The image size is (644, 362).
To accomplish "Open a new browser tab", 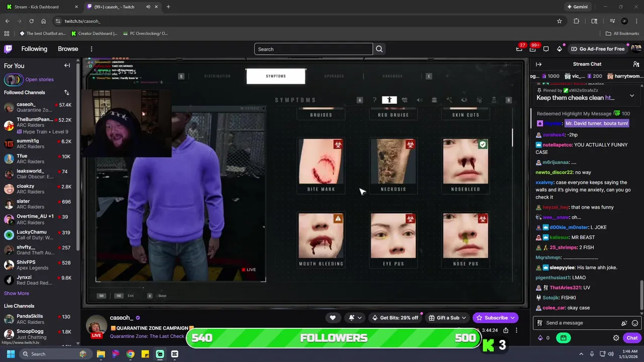I will [x=168, y=7].
